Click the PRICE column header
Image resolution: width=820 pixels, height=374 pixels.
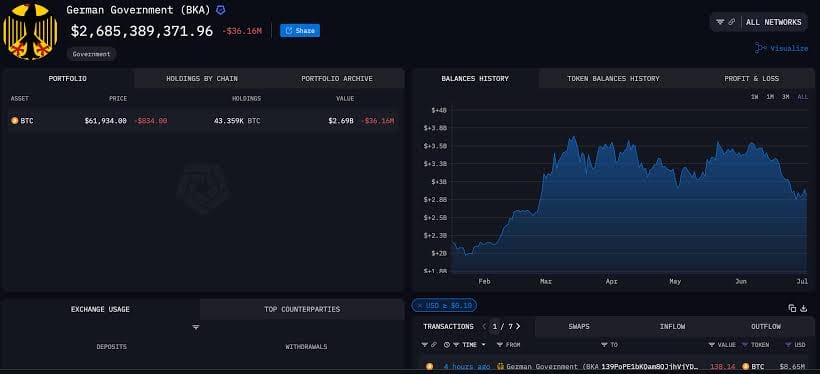(118, 99)
